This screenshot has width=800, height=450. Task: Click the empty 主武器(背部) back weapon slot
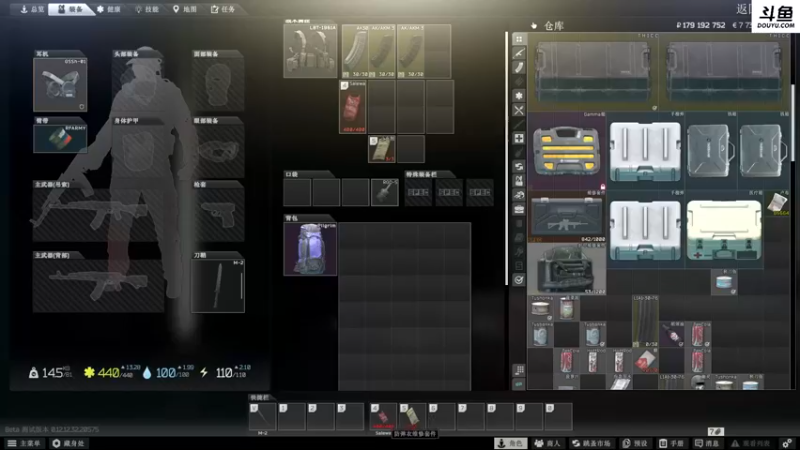(98, 285)
